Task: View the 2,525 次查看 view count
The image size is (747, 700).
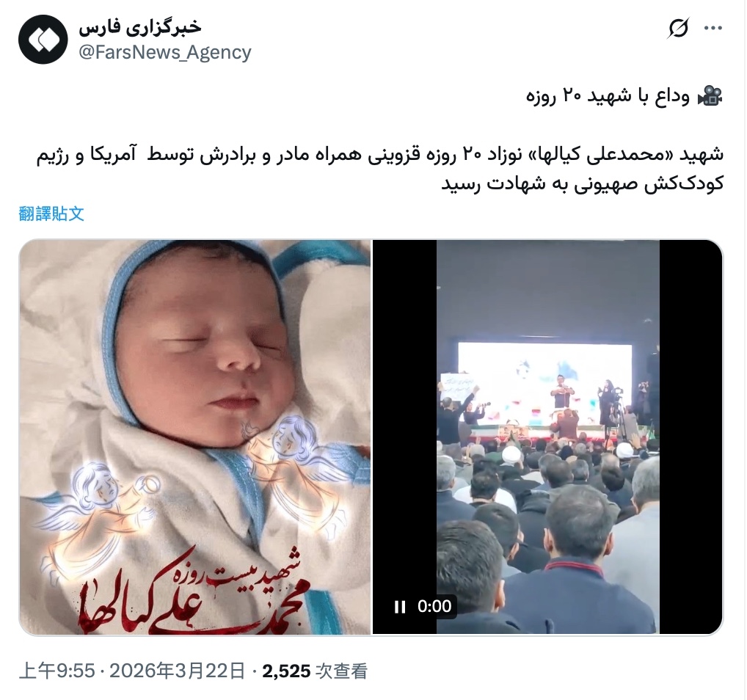Action: [315, 671]
